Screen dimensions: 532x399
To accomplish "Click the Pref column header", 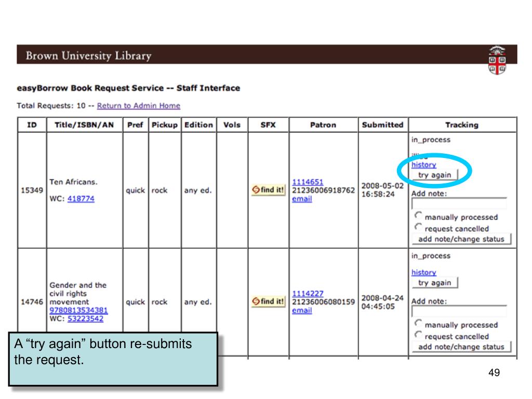I will click(135, 125).
